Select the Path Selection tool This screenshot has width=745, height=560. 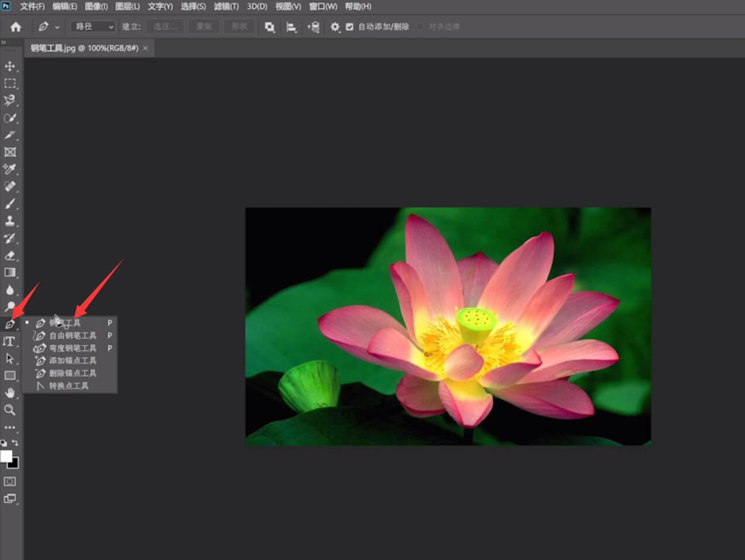(x=10, y=358)
